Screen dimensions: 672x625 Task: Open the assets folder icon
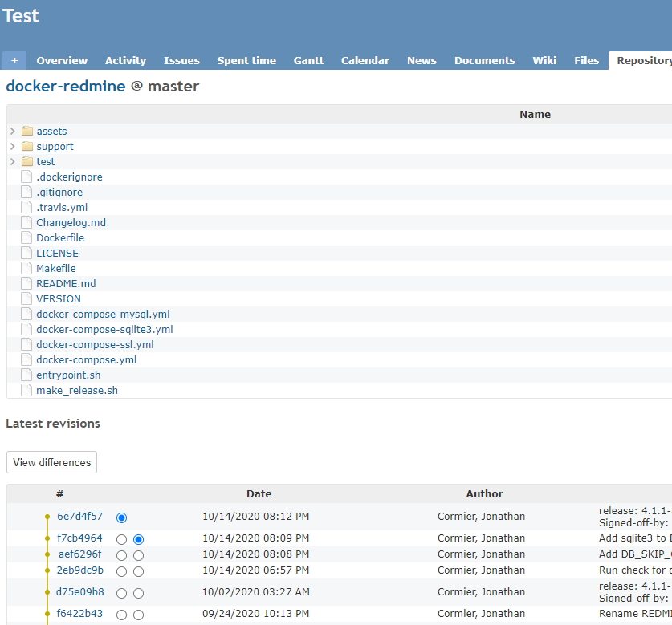point(27,131)
